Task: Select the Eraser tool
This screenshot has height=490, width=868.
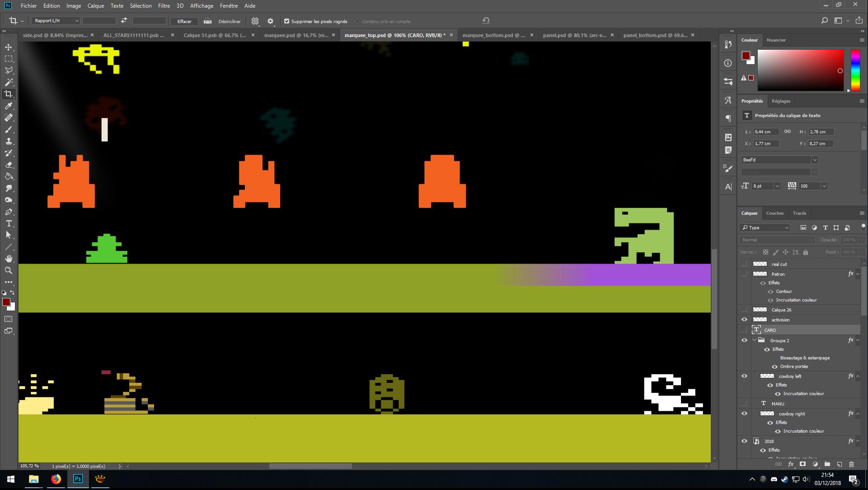Action: click(9, 165)
